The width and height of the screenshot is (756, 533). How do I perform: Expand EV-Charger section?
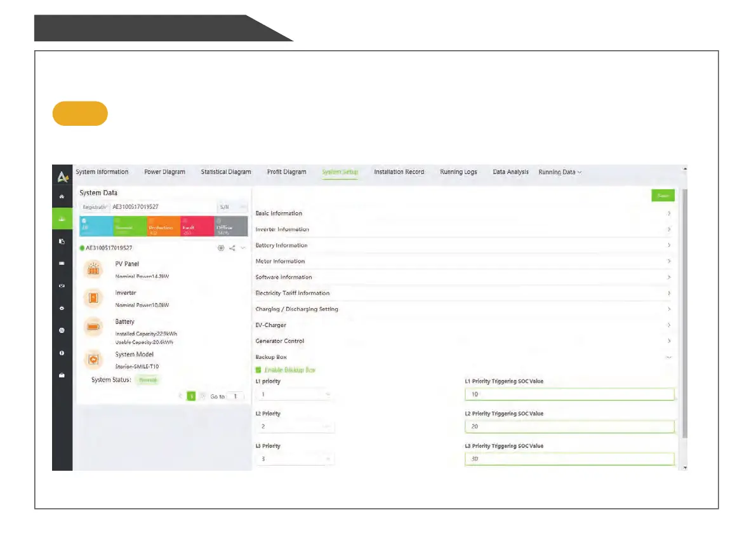463,325
